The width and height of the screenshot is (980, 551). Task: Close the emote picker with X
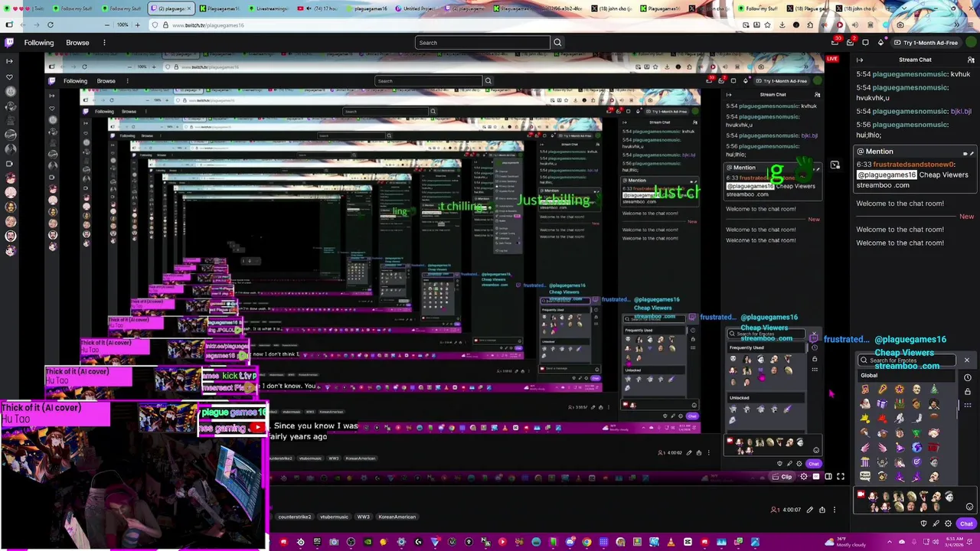tap(966, 360)
